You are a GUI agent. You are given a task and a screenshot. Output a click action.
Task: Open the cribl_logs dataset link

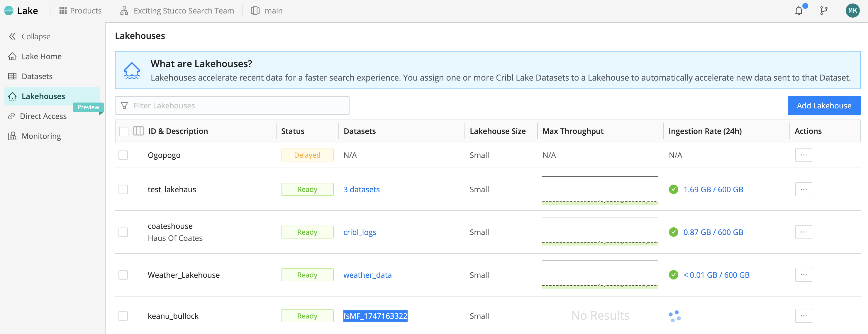(x=360, y=232)
